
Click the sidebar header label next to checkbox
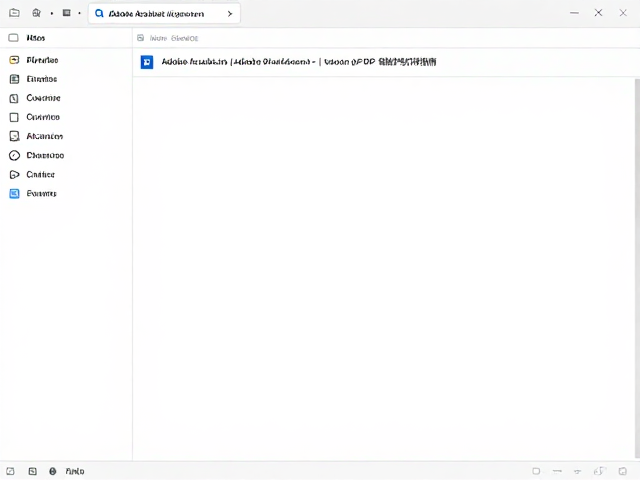(x=36, y=38)
